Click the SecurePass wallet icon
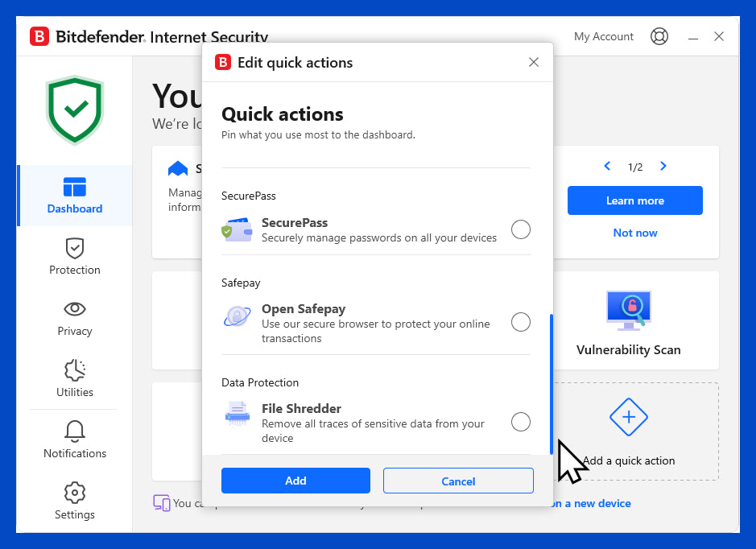Image resolution: width=756 pixels, height=549 pixels. coord(237,230)
